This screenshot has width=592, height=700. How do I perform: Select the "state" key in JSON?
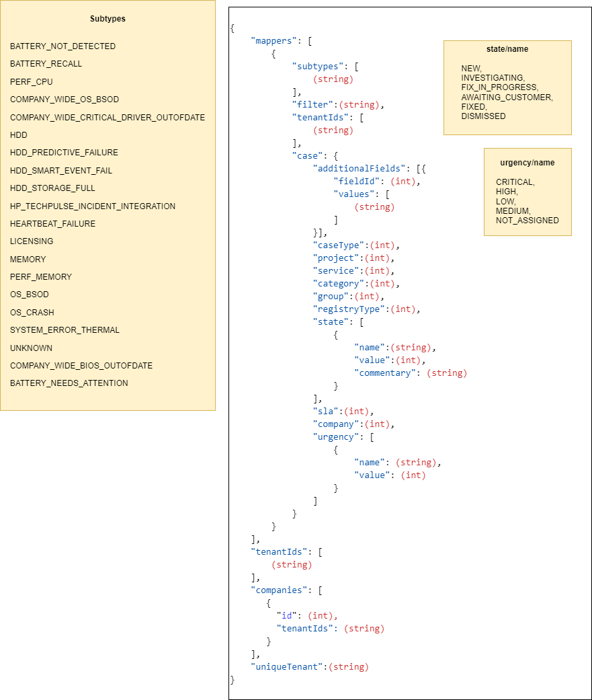click(x=331, y=322)
